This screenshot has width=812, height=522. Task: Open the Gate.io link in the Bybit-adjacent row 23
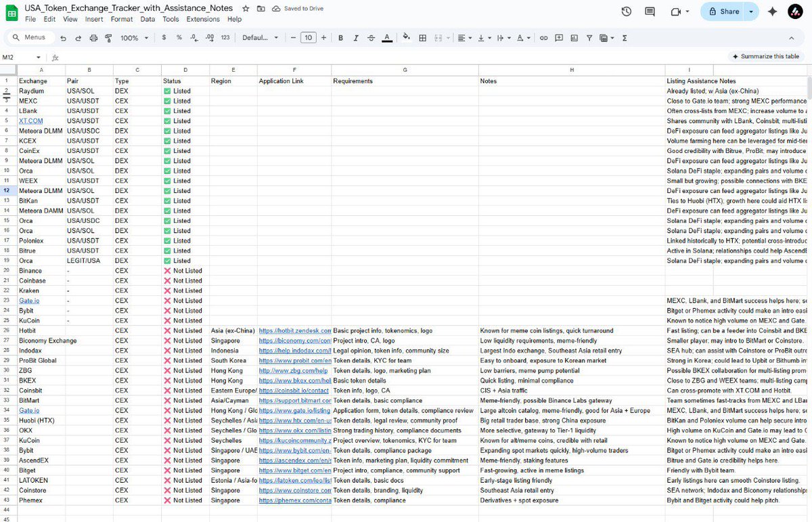[29, 301]
